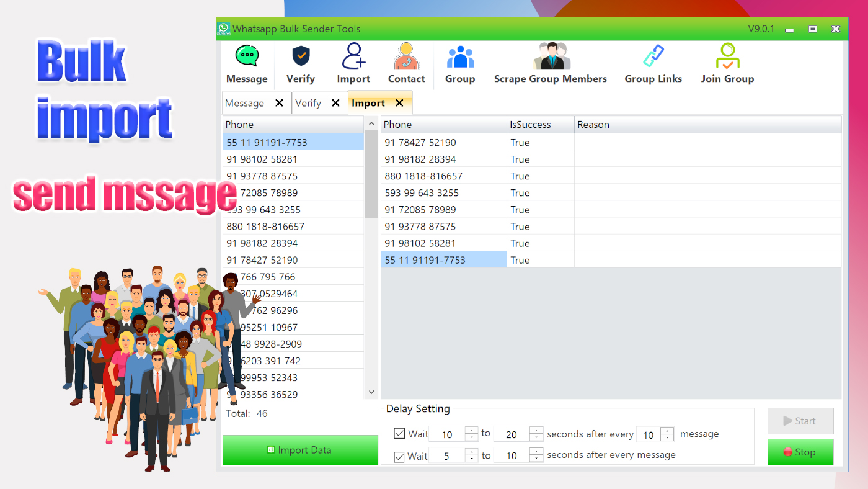Select 91 78427 52190 row in results table
The image size is (868, 489).
(611, 142)
